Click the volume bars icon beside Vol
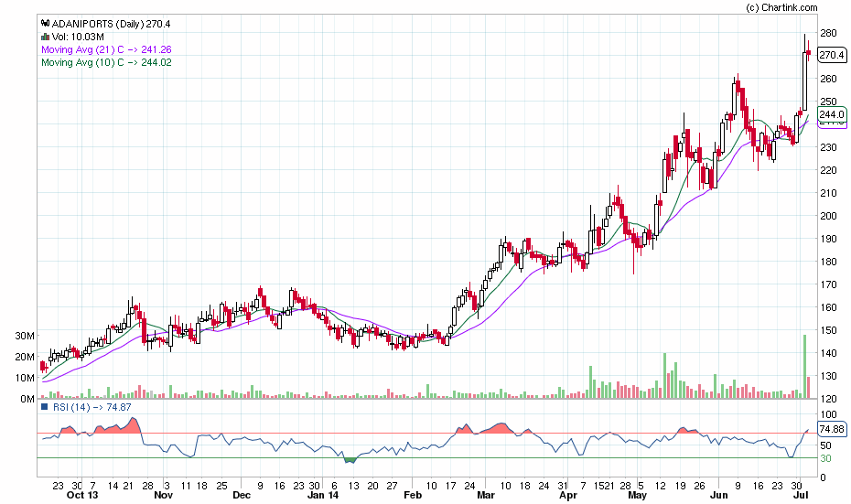Image resolution: width=851 pixels, height=504 pixels. coord(46,37)
